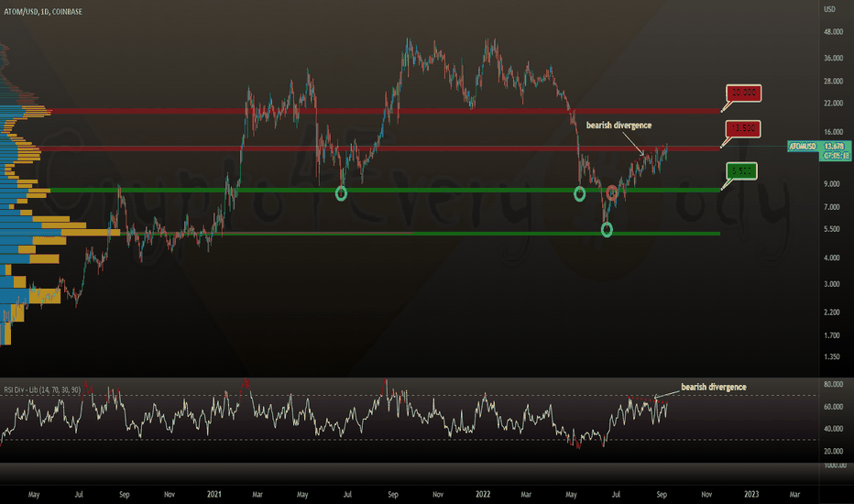Image resolution: width=854 pixels, height=504 pixels.
Task: Click the 9.000 price axis label
Action: click(x=832, y=184)
